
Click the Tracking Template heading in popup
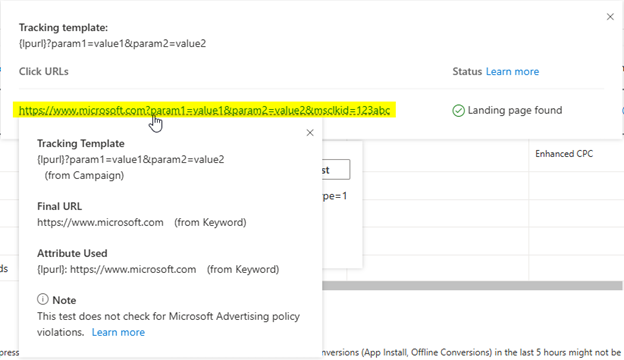pos(81,144)
